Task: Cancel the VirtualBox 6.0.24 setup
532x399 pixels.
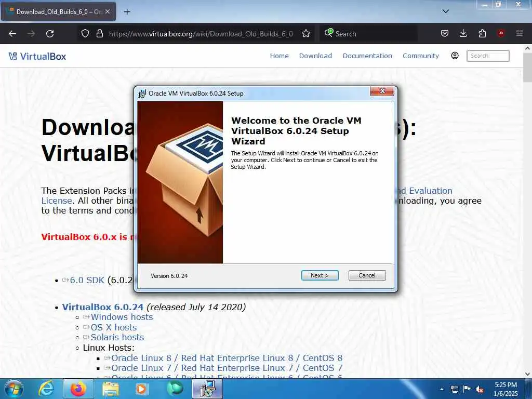Action: [367, 275]
